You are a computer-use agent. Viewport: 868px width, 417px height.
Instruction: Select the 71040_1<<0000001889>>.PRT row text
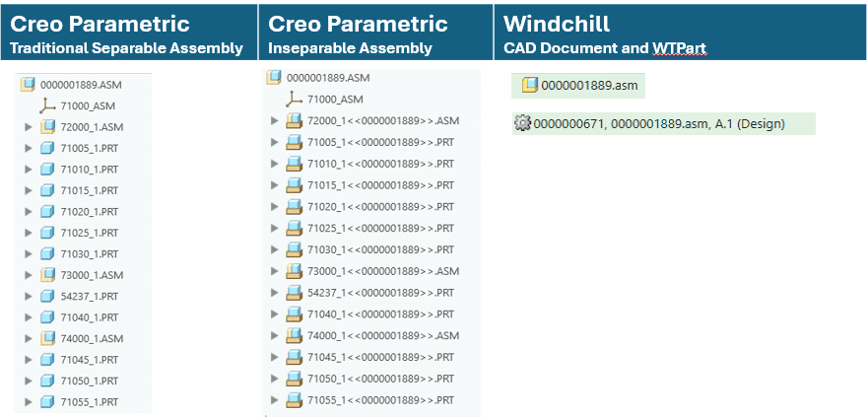point(381,314)
